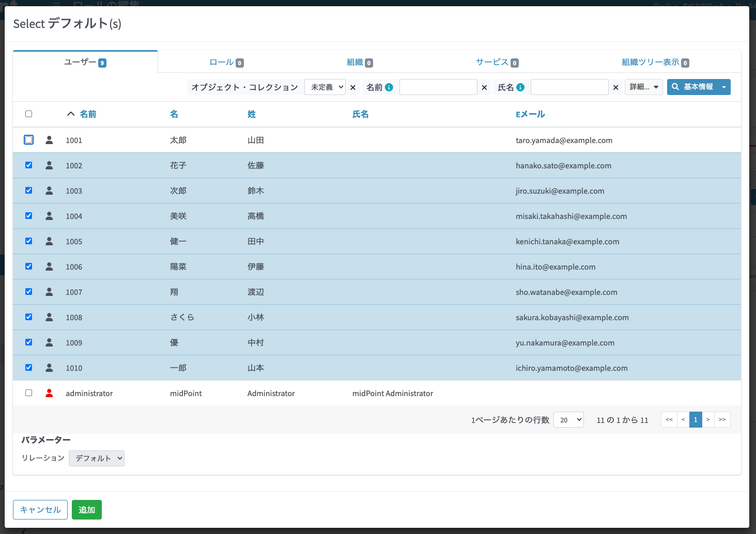Screen dimensions: 756x534
Task: Go to first page with << button
Action: [669, 419]
